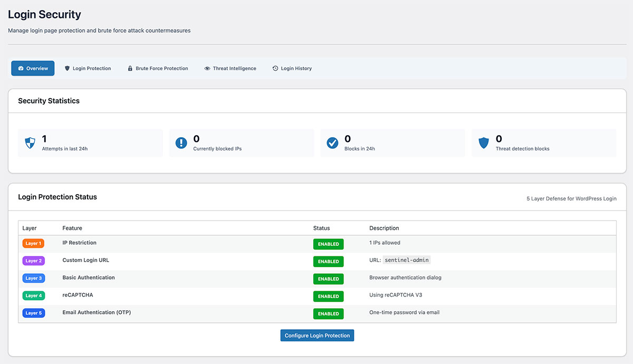Switch to the Overview tab
This screenshot has height=364, width=633.
[33, 68]
